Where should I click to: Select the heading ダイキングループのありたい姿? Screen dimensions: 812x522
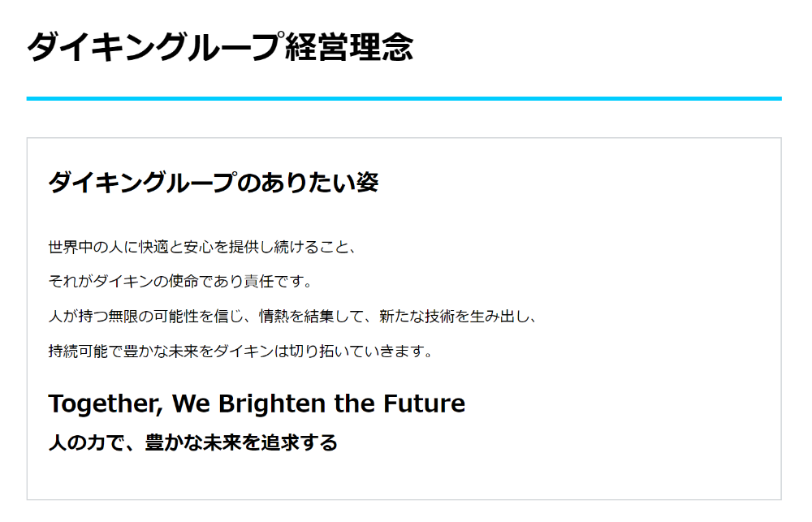214,183
